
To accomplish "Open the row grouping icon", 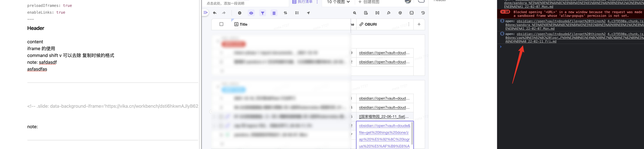I will (274, 13).
